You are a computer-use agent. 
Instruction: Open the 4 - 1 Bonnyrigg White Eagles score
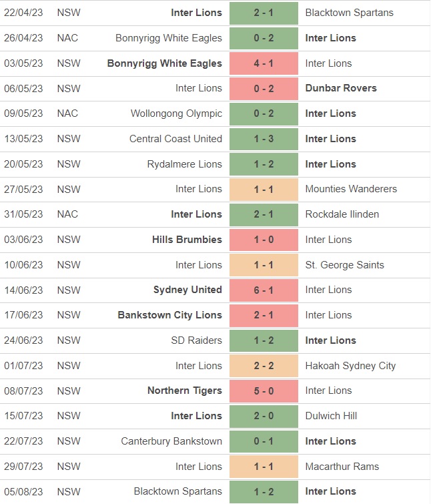[264, 63]
